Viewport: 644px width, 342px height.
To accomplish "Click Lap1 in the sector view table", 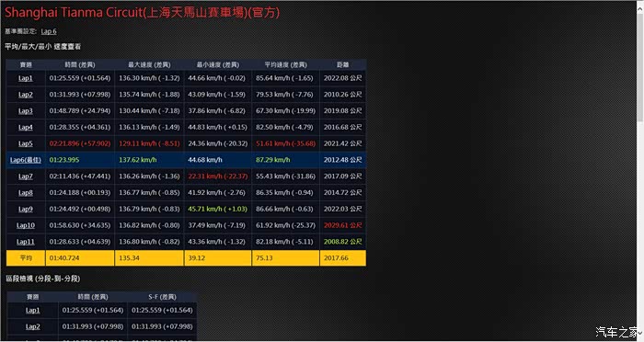I will [x=33, y=311].
